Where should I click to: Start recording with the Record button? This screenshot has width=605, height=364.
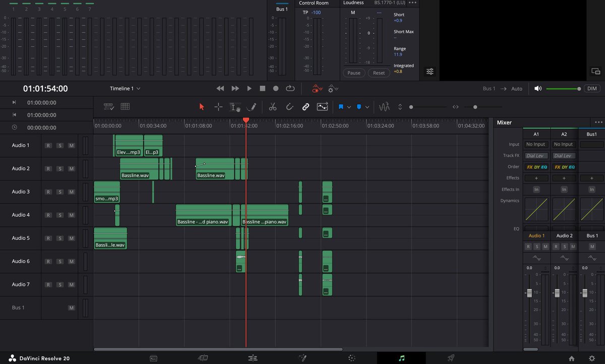point(276,89)
